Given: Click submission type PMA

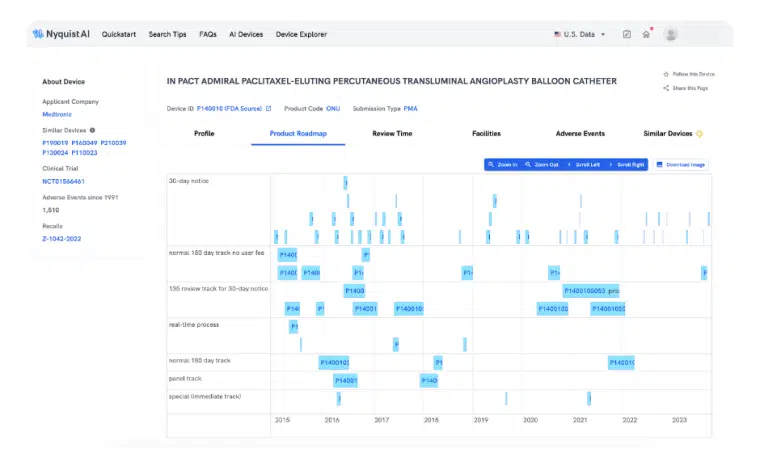Looking at the screenshot, I should 410,109.
